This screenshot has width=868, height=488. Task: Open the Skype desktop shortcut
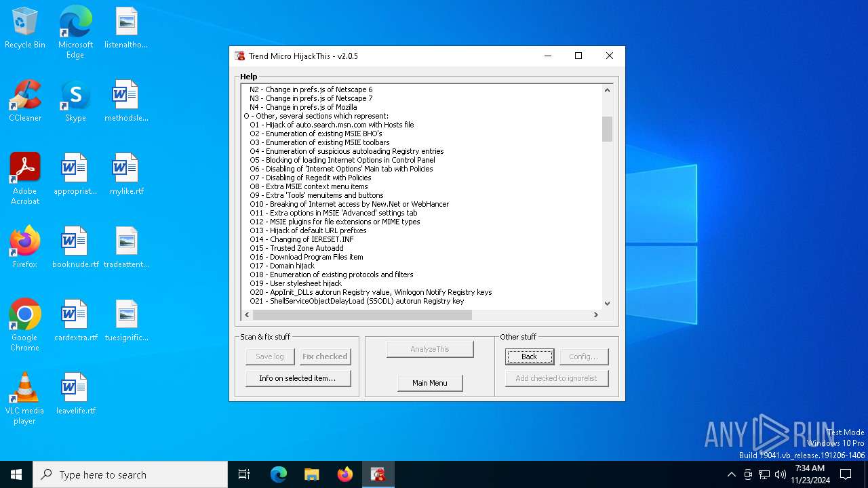tap(75, 102)
